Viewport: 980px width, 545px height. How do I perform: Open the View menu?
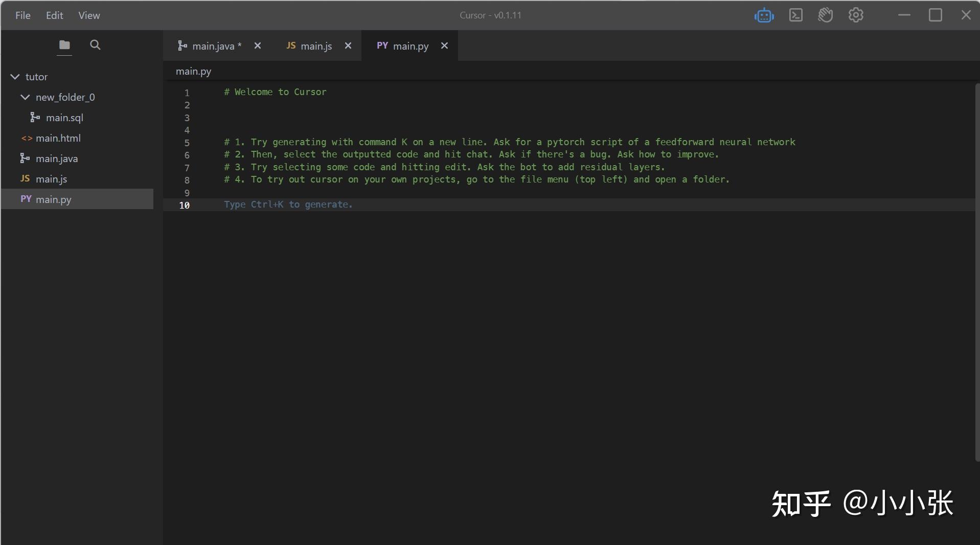click(89, 15)
